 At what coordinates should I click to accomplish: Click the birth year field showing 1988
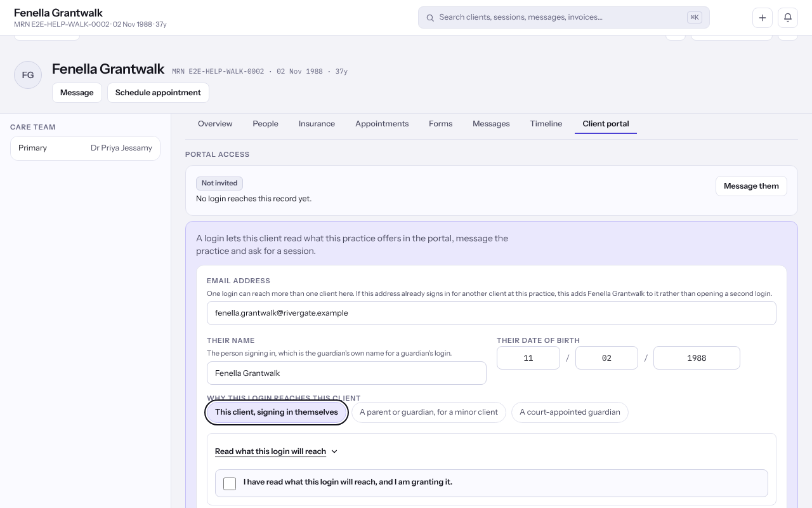[x=697, y=358]
